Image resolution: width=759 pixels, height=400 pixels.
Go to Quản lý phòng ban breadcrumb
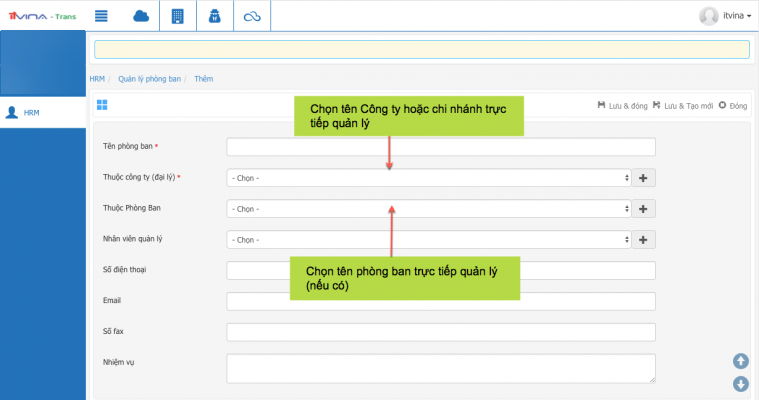point(147,78)
